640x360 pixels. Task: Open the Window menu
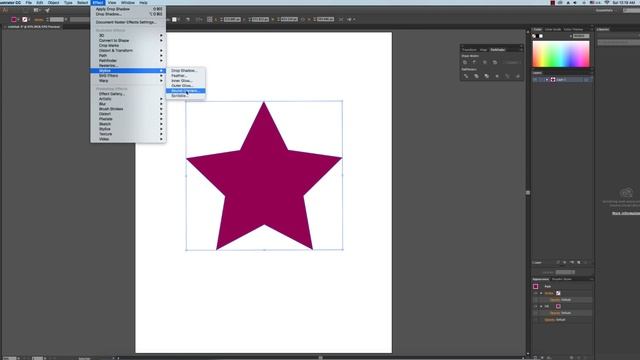pyautogui.click(x=128, y=2)
